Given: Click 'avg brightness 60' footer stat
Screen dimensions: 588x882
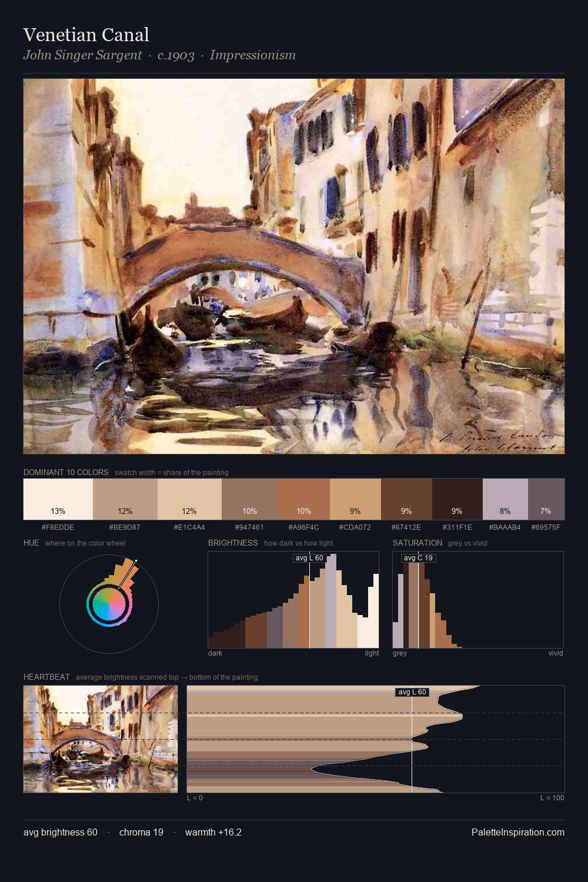Looking at the screenshot, I should coord(61,832).
